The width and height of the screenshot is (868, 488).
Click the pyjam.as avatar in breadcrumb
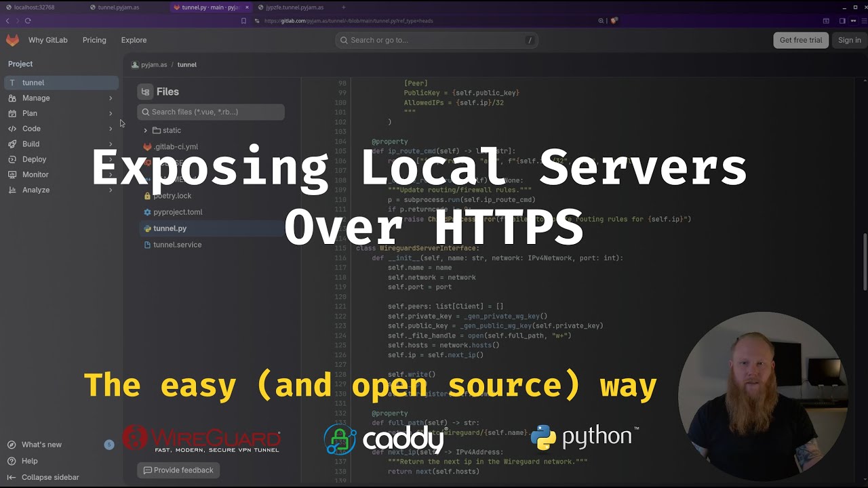[135, 65]
